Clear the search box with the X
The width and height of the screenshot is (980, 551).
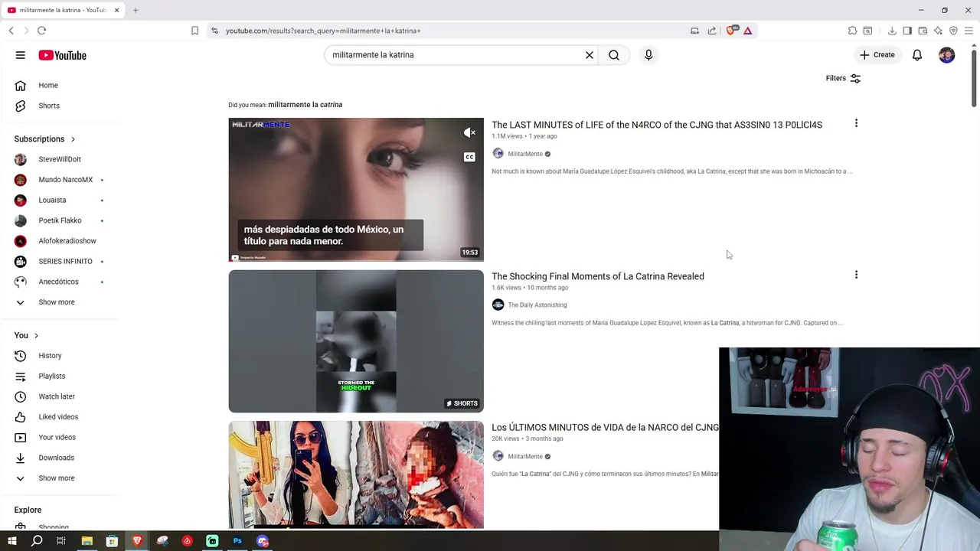coord(590,55)
